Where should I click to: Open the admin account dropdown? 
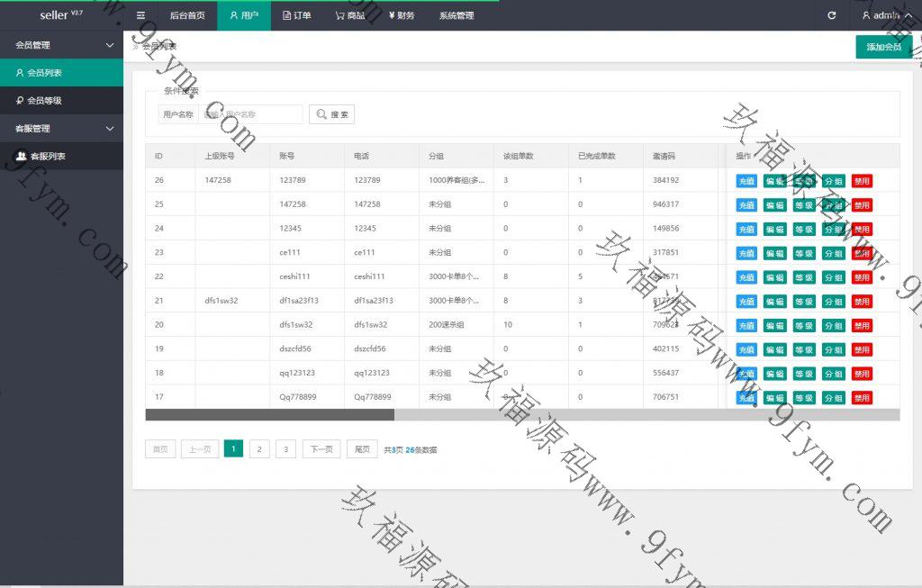tap(879, 15)
